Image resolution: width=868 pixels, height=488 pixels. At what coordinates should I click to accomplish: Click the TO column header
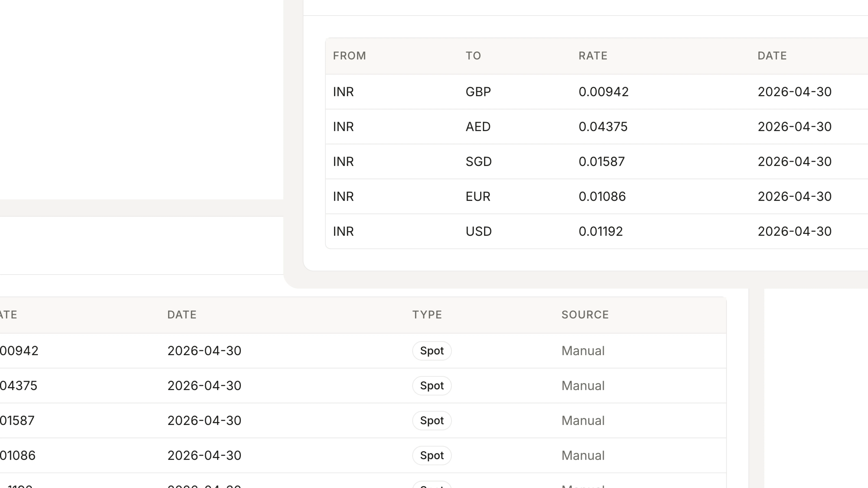pos(473,56)
